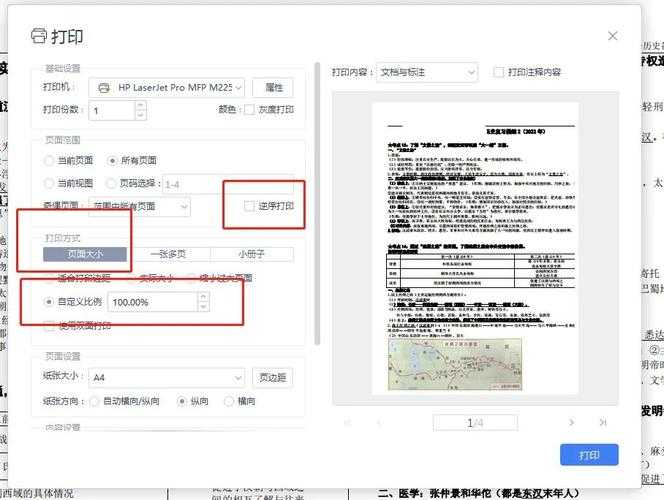The height and width of the screenshot is (500, 664).
Task: Increase print copies with up arrow
Action: pos(141,105)
